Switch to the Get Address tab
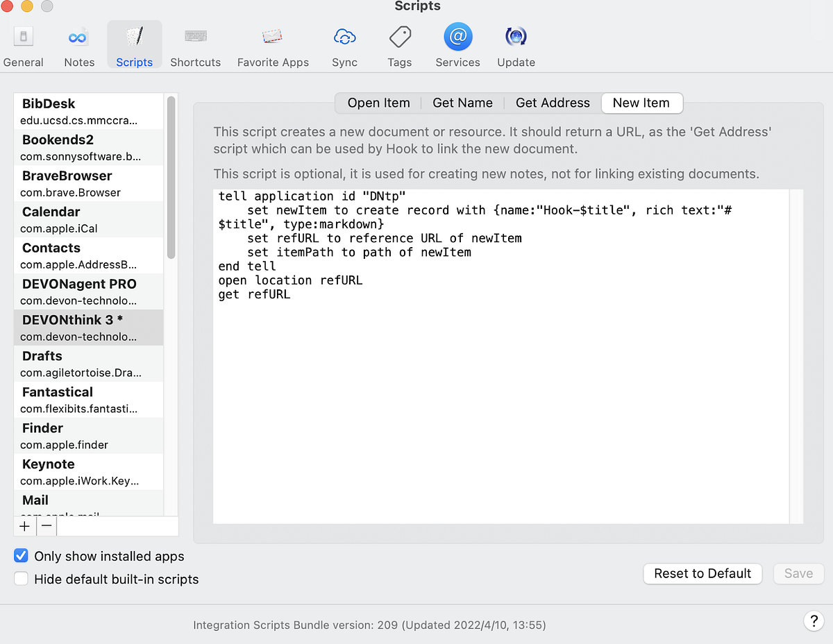Viewport: 833px width, 644px height. point(553,103)
